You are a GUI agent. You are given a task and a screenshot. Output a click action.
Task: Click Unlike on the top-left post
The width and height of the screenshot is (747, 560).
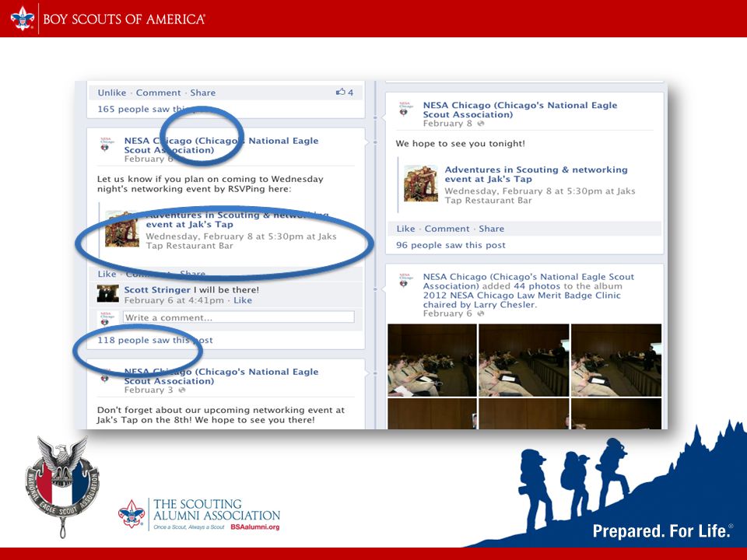[112, 93]
